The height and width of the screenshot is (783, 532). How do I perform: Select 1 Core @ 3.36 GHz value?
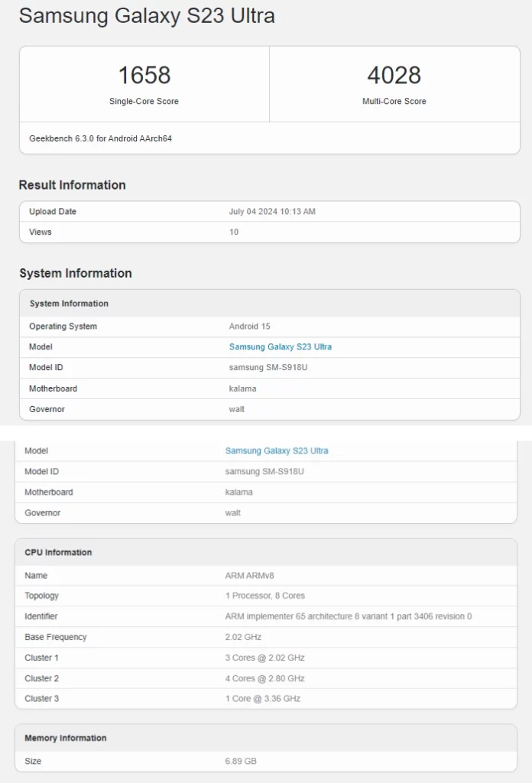click(262, 698)
